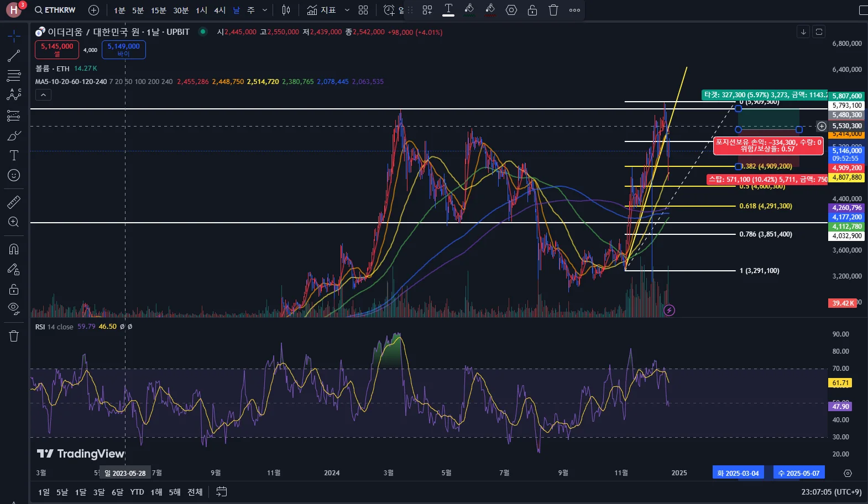Image resolution: width=868 pixels, height=504 pixels.
Task: Open the Fibonacci retracement tools
Action: click(x=14, y=75)
